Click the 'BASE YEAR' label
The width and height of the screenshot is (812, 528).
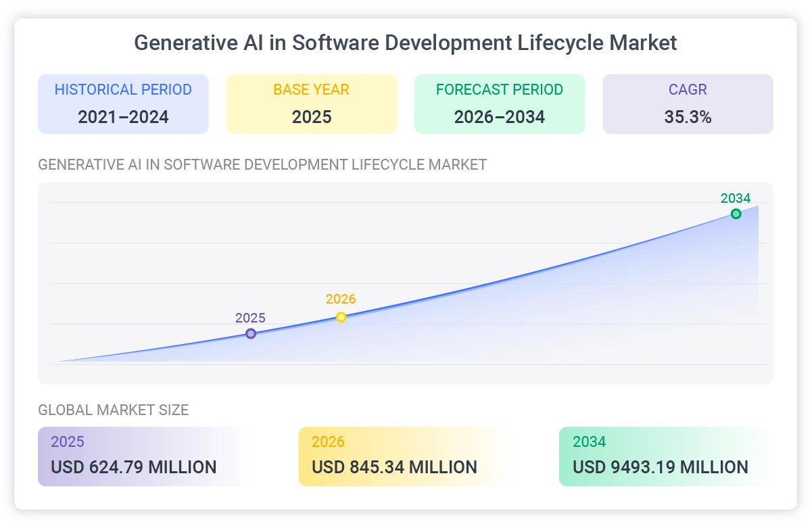pos(312,89)
